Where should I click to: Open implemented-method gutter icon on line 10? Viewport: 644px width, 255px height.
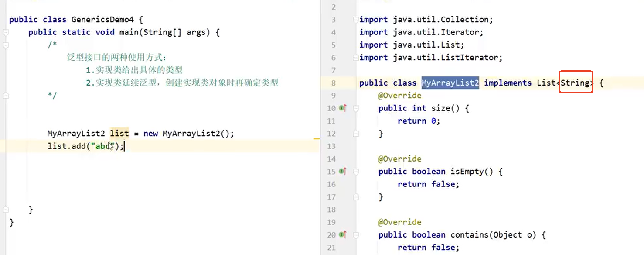click(x=342, y=108)
